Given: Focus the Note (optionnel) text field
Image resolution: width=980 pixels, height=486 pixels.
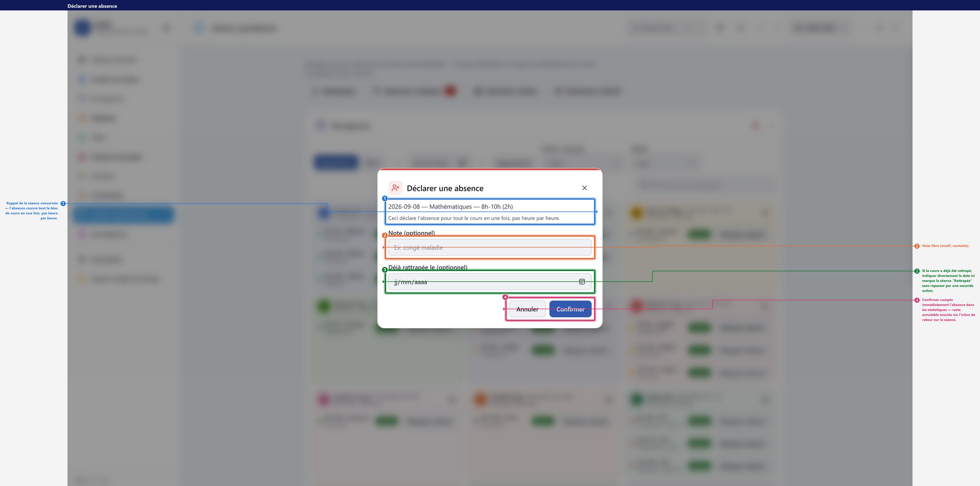Looking at the screenshot, I should coord(490,247).
